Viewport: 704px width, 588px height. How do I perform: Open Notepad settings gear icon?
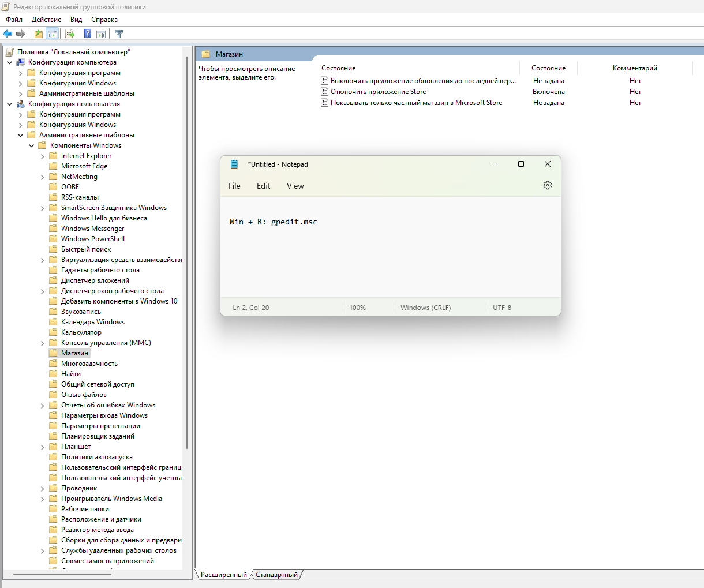(x=547, y=185)
